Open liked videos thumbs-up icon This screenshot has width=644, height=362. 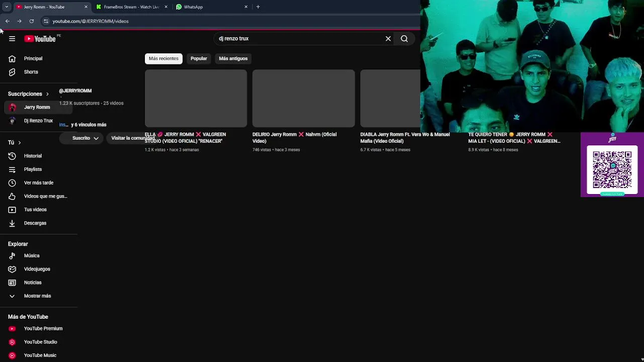point(12,196)
